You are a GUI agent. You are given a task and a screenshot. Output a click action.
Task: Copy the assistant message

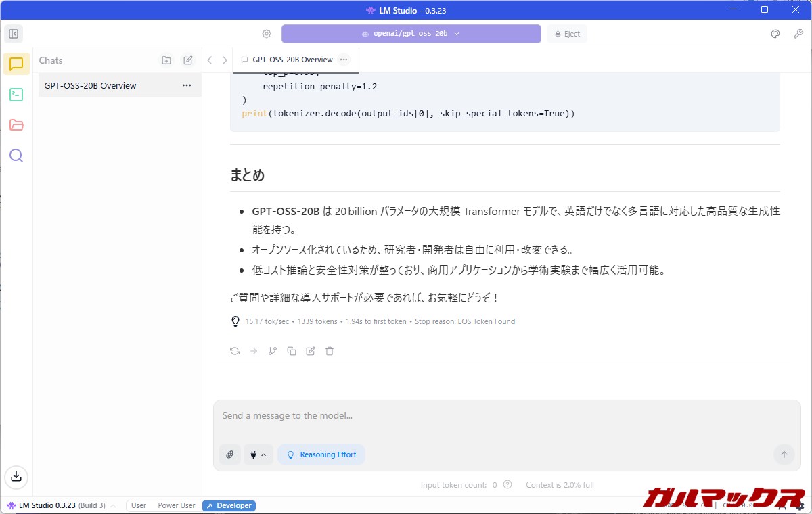tap(292, 351)
